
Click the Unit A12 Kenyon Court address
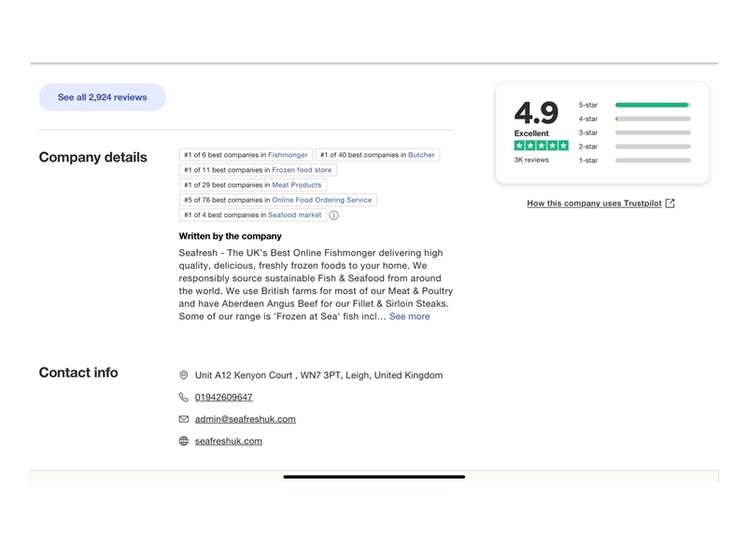click(x=318, y=375)
